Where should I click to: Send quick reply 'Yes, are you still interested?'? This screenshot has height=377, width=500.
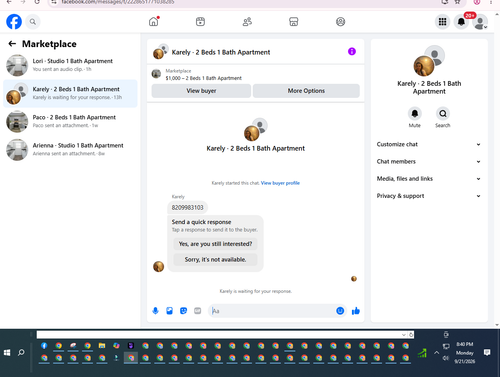[215, 244]
